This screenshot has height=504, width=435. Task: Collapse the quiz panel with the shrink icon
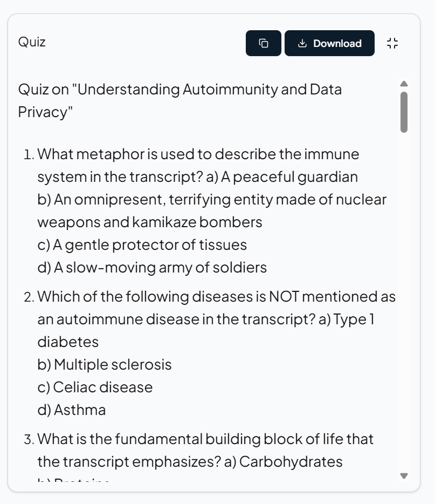(x=392, y=43)
